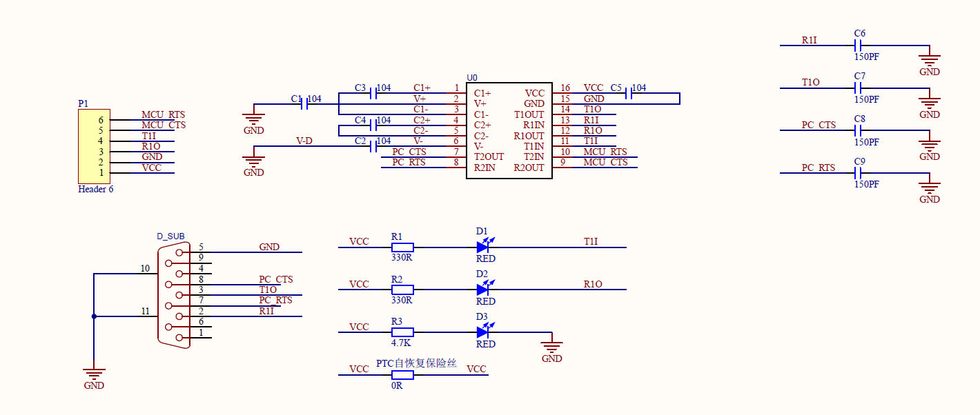This screenshot has height=415, width=980.
Task: Click 'T1I' net label right of LED D1
Action: click(591, 241)
